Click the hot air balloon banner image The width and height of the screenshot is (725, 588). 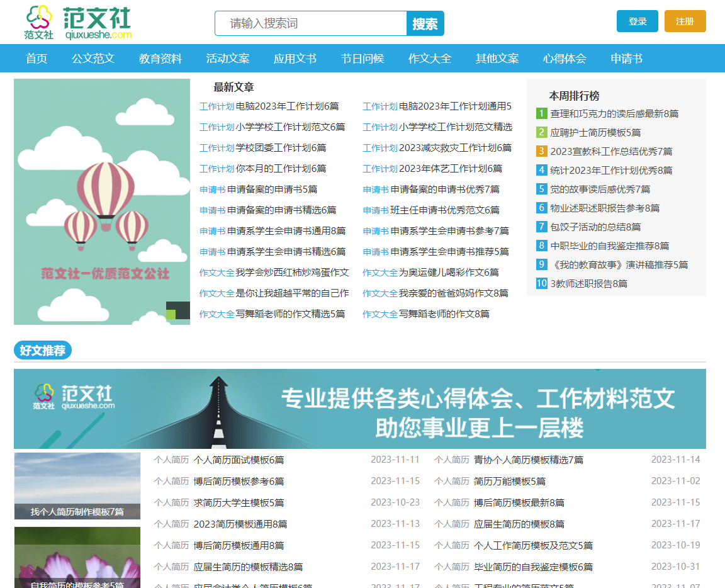(x=102, y=201)
